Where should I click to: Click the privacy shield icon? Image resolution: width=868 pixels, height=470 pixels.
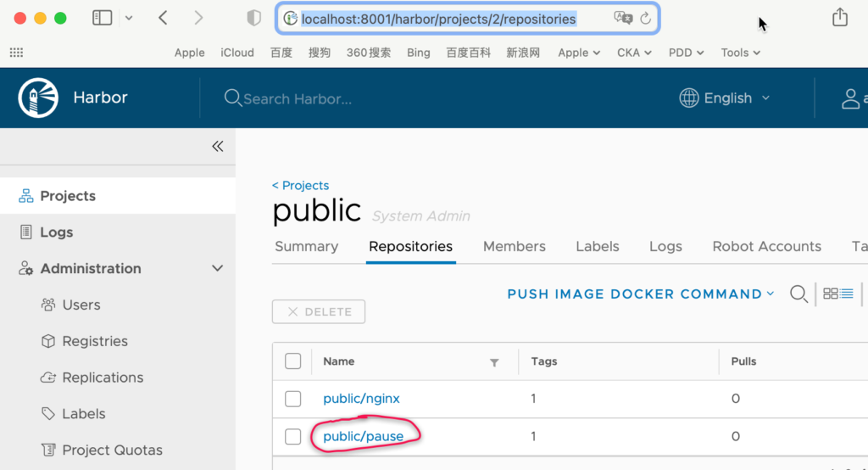click(253, 19)
